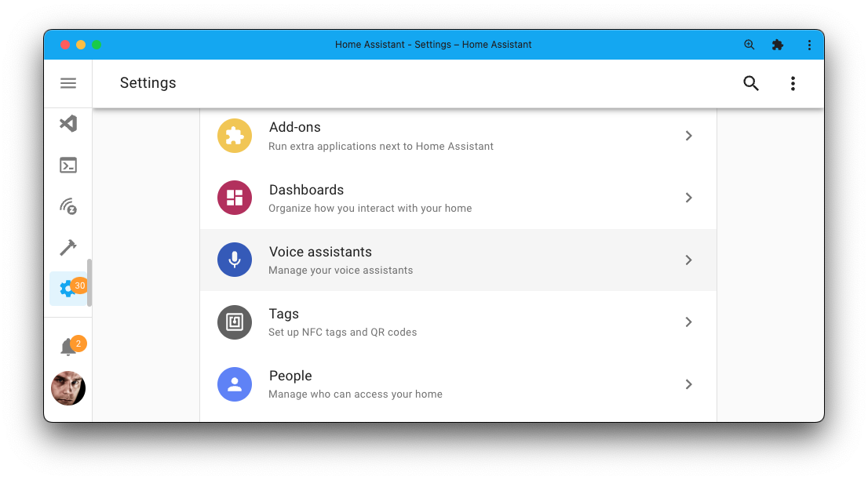
Task: Expand the Dashboards row chevron
Action: pos(688,198)
